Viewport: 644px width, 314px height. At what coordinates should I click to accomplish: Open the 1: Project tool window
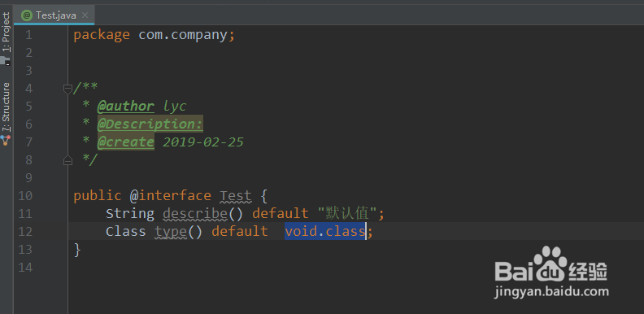pos(7,32)
